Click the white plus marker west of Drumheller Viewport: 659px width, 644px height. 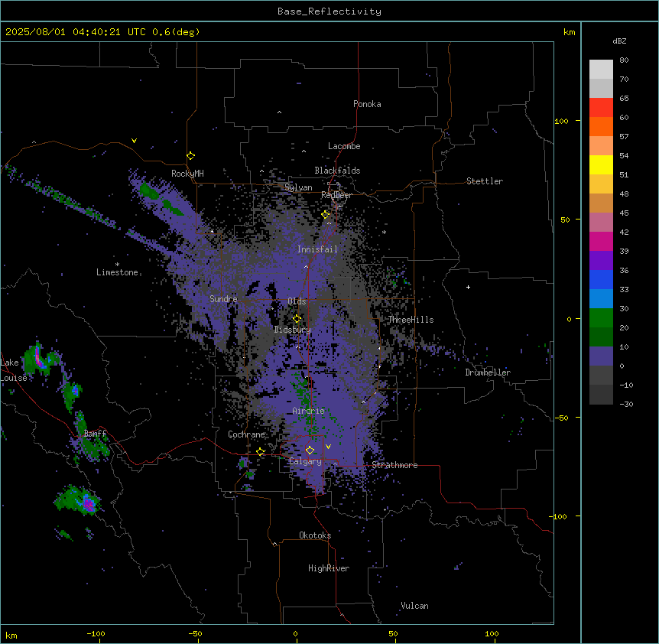[468, 287]
